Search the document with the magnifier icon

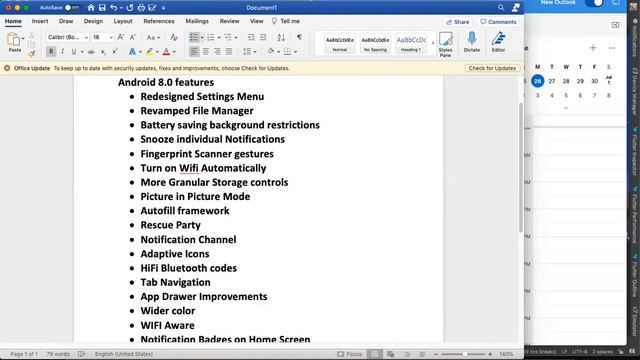click(x=501, y=8)
